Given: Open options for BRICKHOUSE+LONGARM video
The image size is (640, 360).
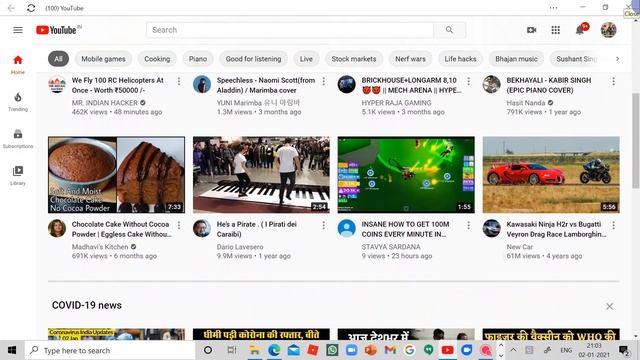Looking at the screenshot, I should coord(469,81).
